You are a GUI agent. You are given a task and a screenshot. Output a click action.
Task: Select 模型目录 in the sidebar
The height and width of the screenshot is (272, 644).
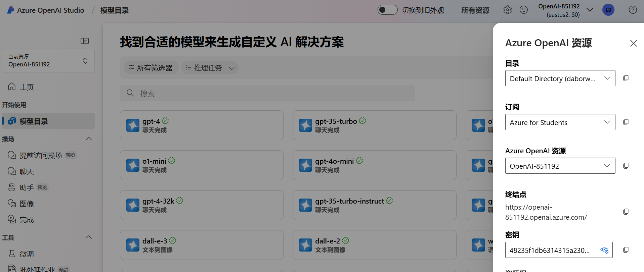[x=48, y=121]
